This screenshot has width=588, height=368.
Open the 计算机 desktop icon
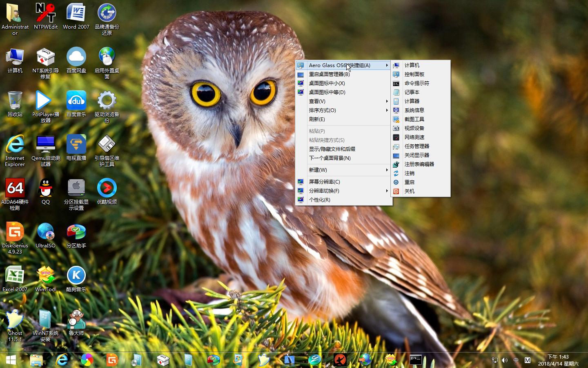[15, 61]
